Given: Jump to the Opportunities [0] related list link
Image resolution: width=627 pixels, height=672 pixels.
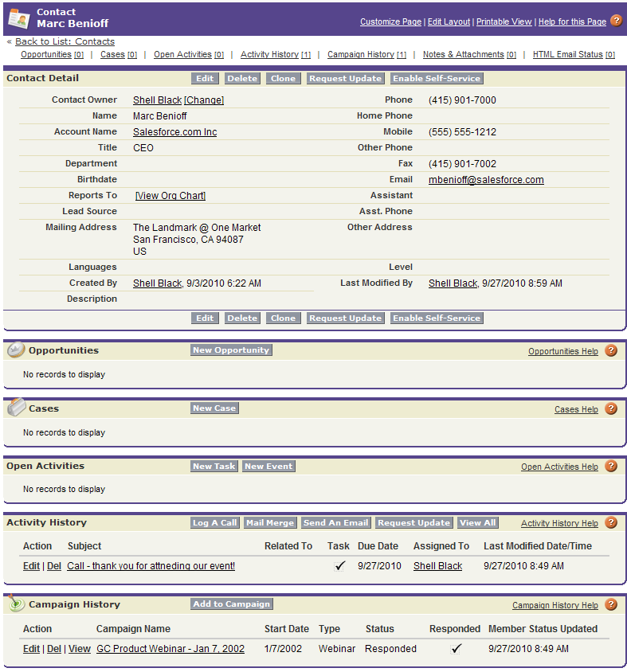Looking at the screenshot, I should point(53,54).
